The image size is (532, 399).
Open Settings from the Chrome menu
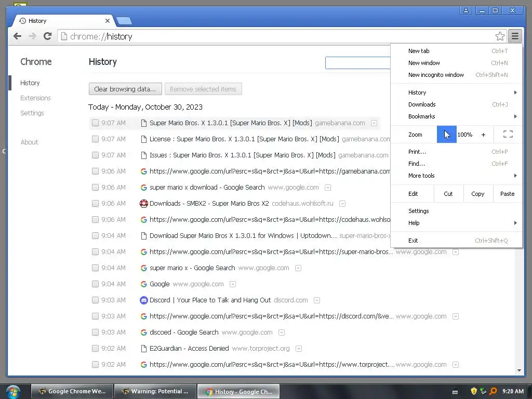click(x=456, y=211)
